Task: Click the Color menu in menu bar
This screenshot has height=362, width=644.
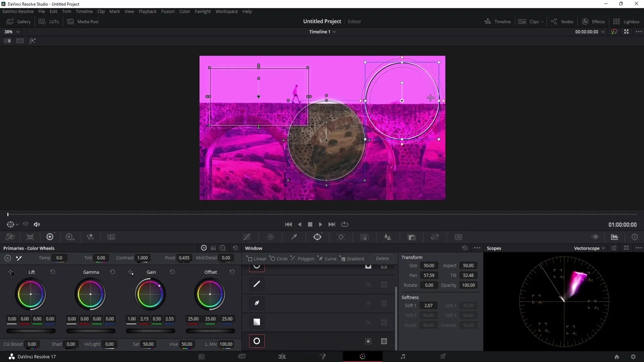Action: click(184, 11)
